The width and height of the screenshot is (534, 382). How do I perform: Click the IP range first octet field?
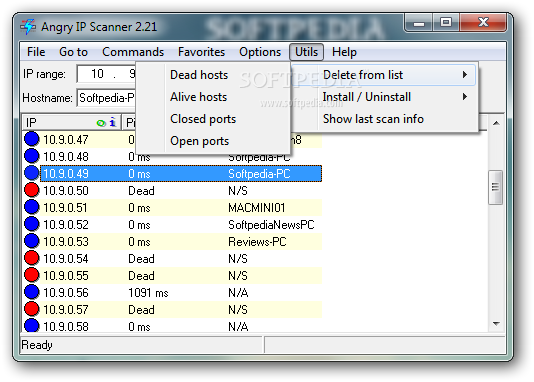[97, 74]
